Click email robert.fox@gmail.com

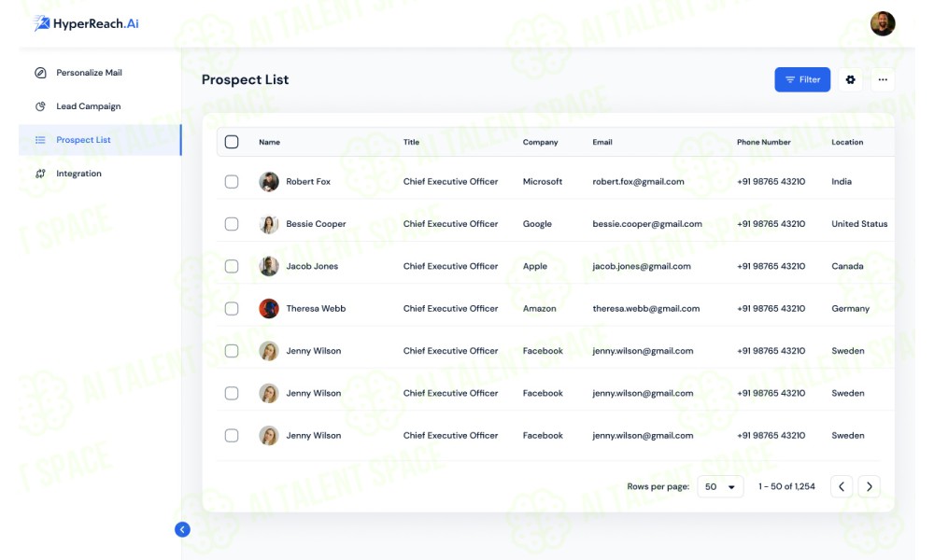(638, 181)
